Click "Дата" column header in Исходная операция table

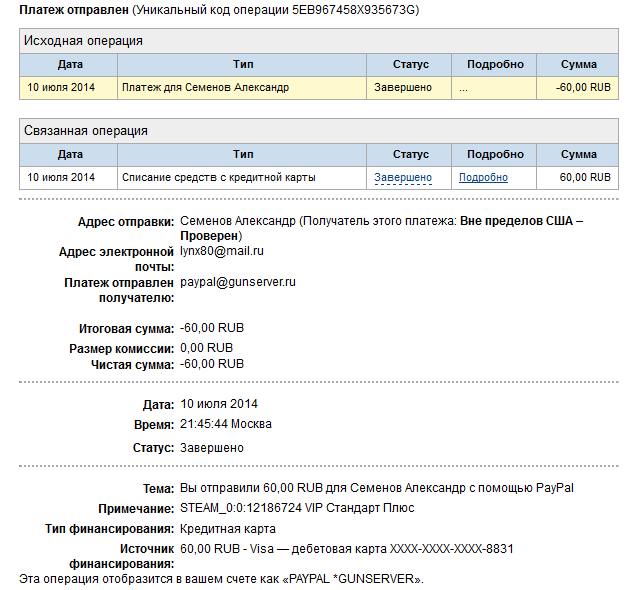point(70,64)
